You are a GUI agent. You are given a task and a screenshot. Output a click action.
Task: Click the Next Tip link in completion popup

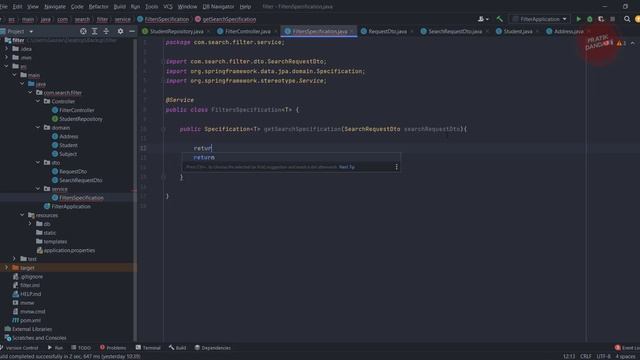tap(347, 167)
